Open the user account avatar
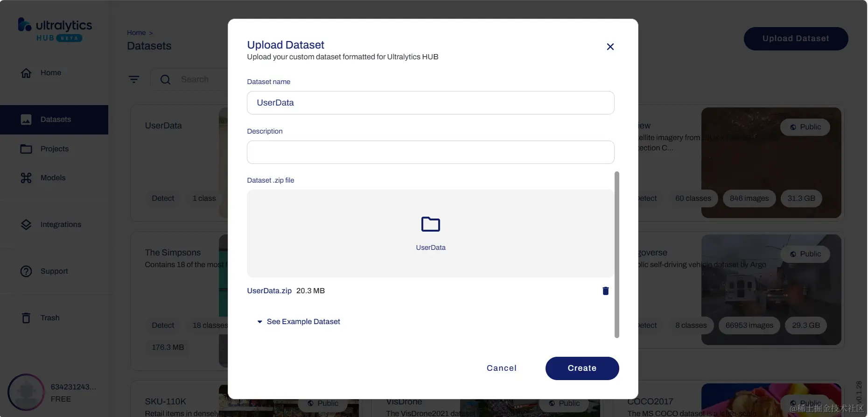 tap(26, 392)
